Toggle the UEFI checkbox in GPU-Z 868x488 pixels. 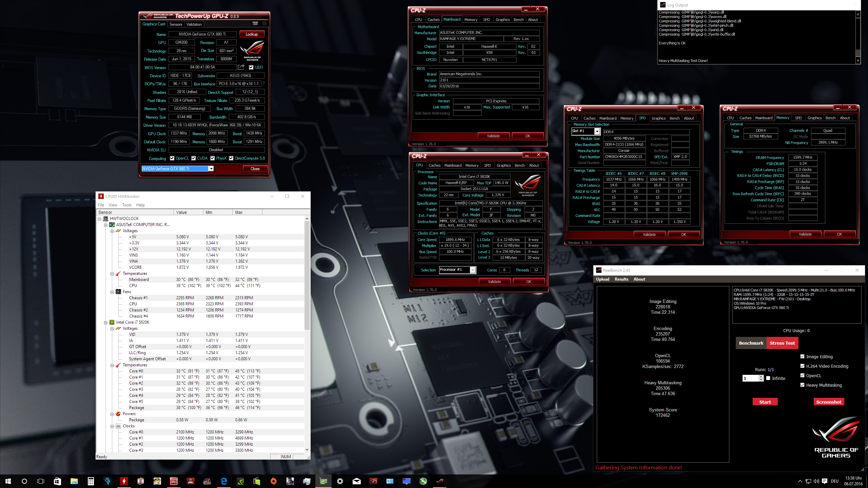coord(251,67)
